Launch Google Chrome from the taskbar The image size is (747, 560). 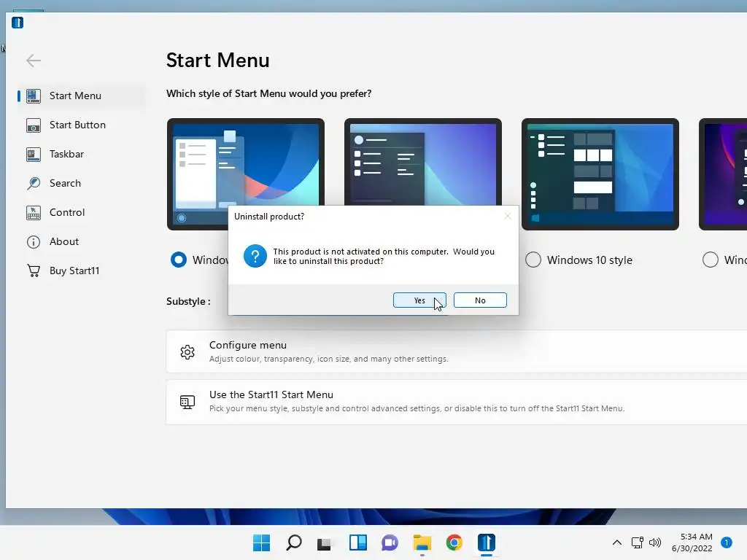click(x=454, y=542)
